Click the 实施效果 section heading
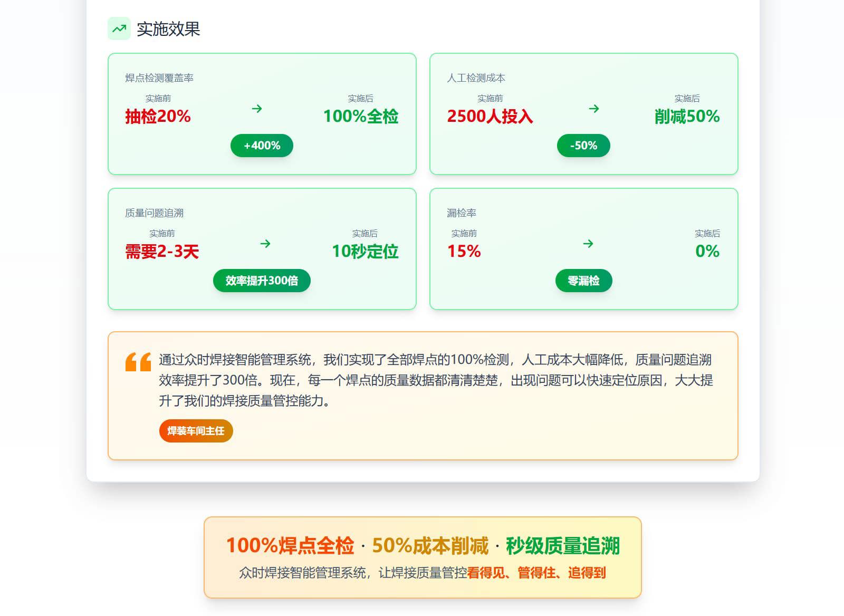 tap(168, 29)
